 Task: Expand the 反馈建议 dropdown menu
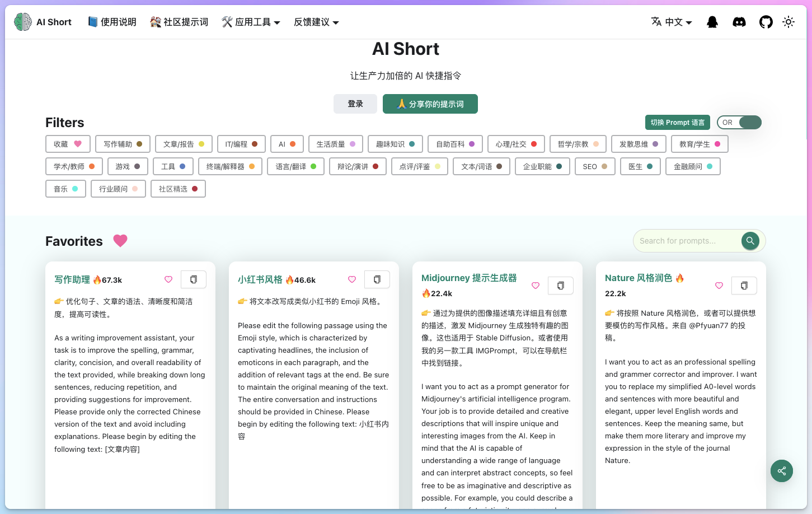pyautogui.click(x=316, y=22)
